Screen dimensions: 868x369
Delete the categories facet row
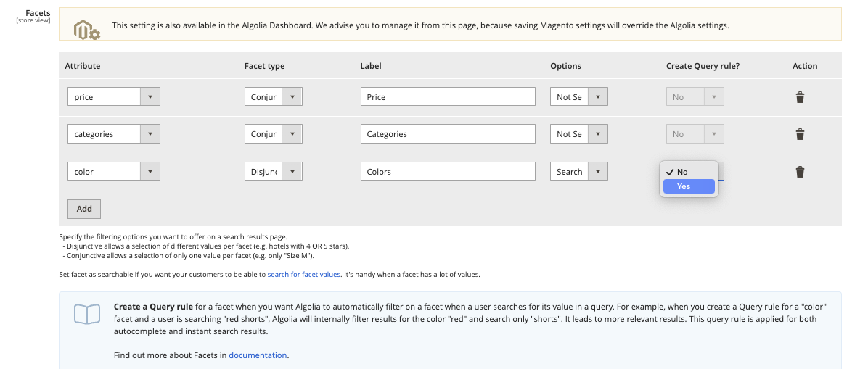(800, 134)
